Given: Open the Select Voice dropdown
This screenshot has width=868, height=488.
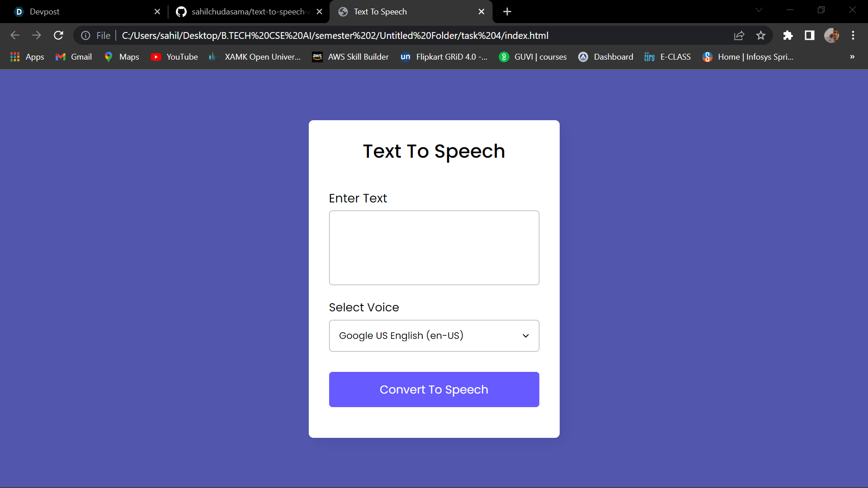Looking at the screenshot, I should (x=434, y=336).
